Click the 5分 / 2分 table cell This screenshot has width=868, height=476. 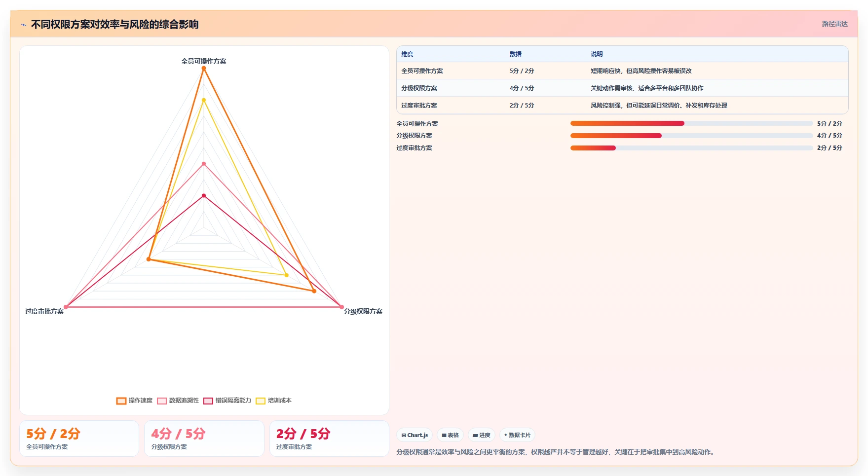(522, 71)
